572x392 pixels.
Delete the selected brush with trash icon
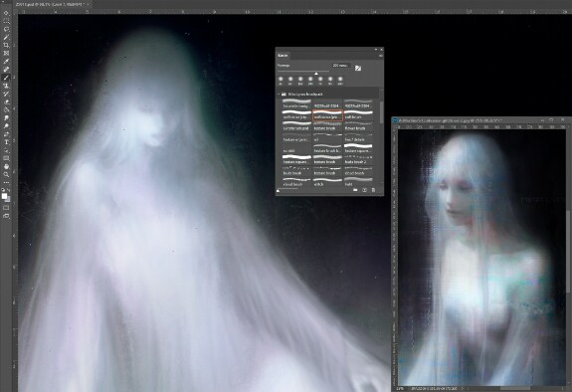[373, 190]
